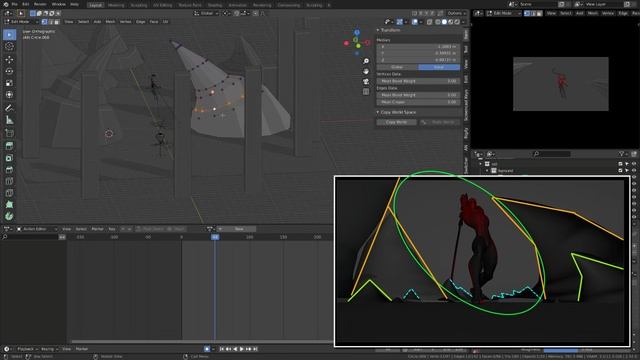This screenshot has width=640, height=360.
Task: Select the 3D Cursor tool
Action: [9, 47]
